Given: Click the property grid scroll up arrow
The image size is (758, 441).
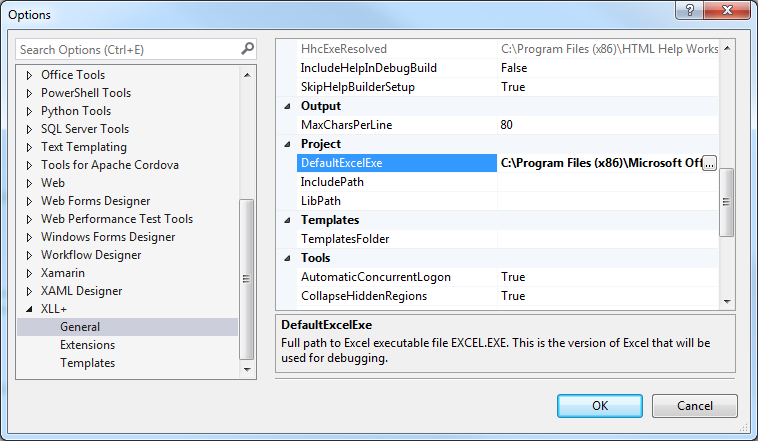Looking at the screenshot, I should [727, 48].
